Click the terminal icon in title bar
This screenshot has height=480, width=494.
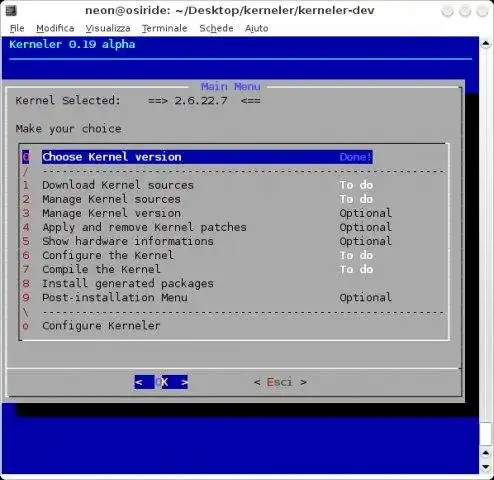point(11,11)
